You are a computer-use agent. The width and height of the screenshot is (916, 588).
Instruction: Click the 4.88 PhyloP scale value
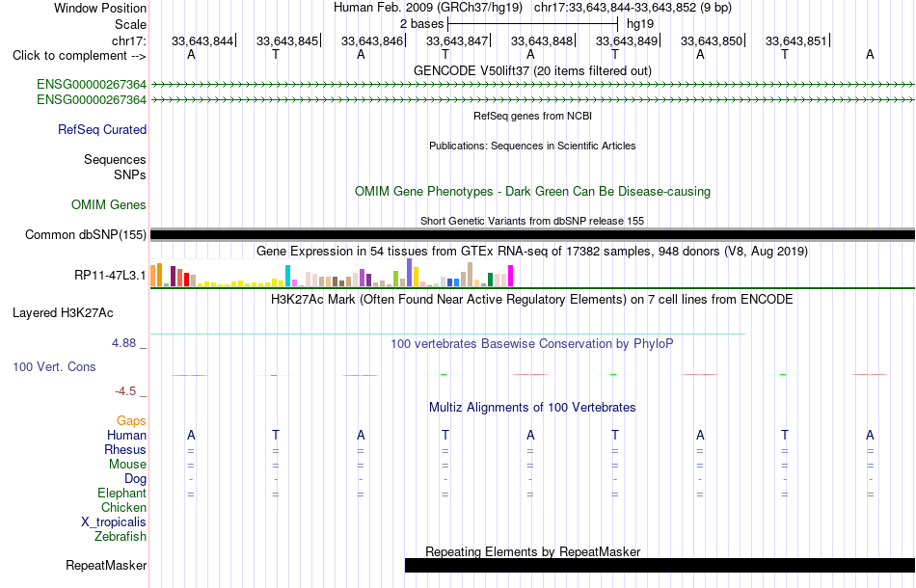[123, 343]
